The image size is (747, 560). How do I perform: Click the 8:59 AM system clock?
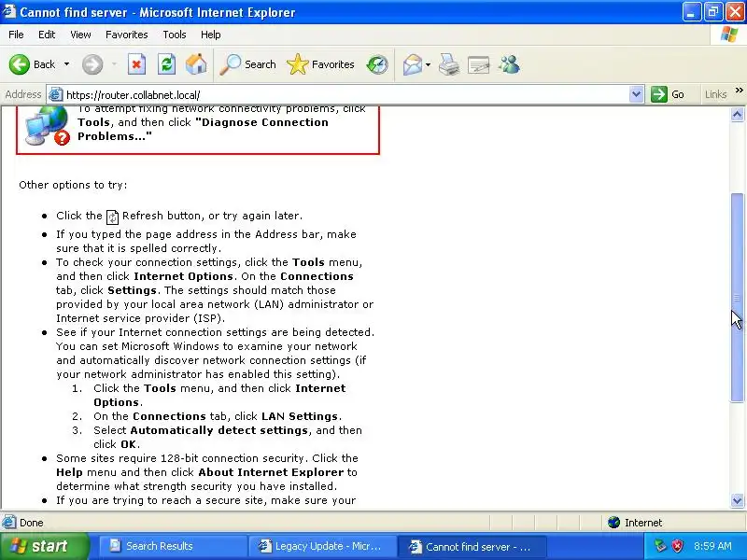pyautogui.click(x=712, y=546)
